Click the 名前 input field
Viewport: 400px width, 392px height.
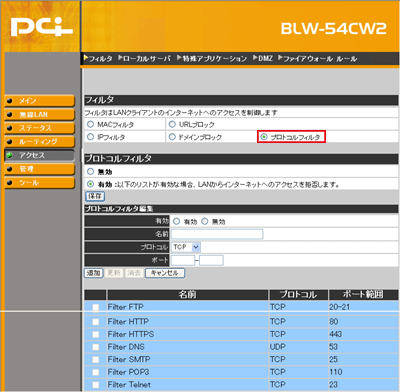tap(217, 234)
